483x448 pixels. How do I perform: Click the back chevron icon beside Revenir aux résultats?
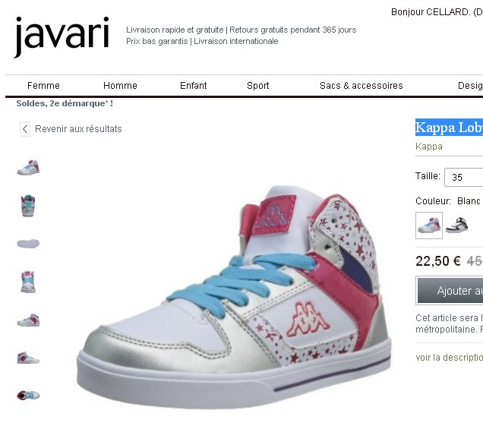pos(25,128)
